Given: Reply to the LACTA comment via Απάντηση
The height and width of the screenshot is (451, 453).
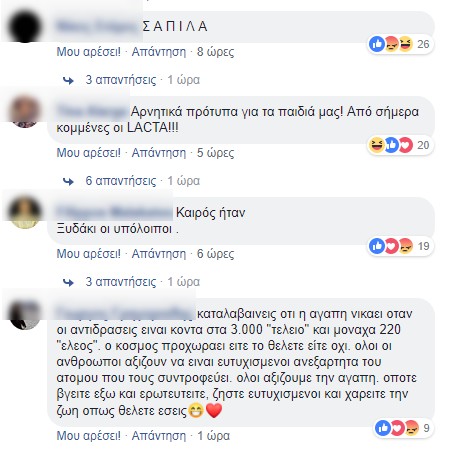Looking at the screenshot, I should [x=159, y=153].
